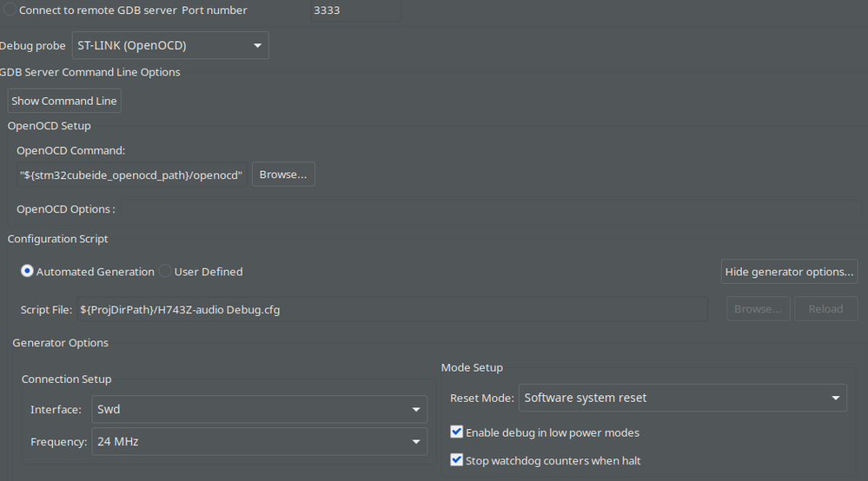Image resolution: width=868 pixels, height=481 pixels.
Task: Select the Automated Generation radio button
Action: [28, 272]
